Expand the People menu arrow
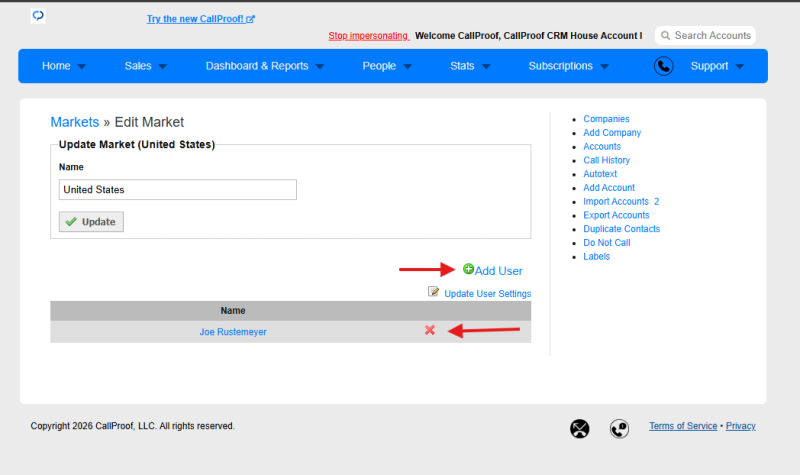800x475 pixels. pos(408,66)
